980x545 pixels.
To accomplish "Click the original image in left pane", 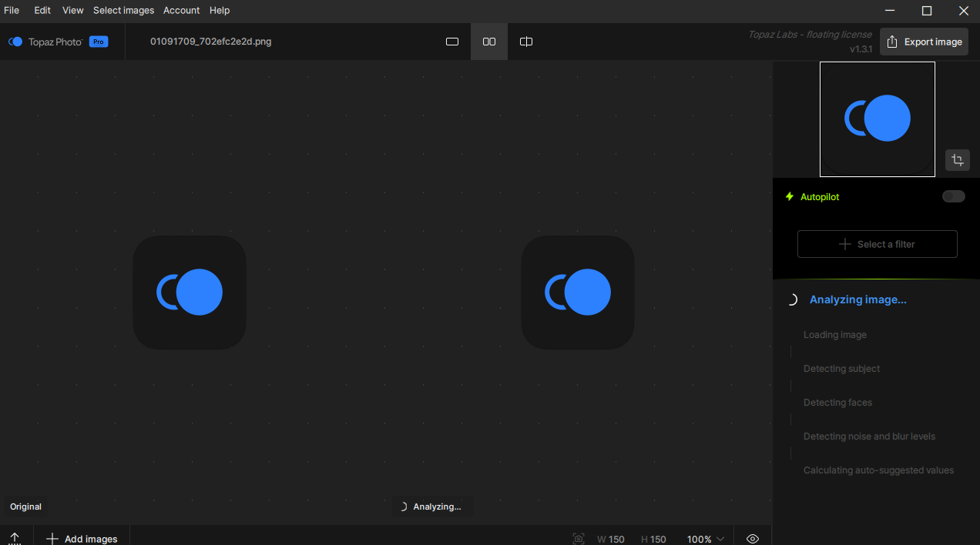I will pyautogui.click(x=190, y=293).
